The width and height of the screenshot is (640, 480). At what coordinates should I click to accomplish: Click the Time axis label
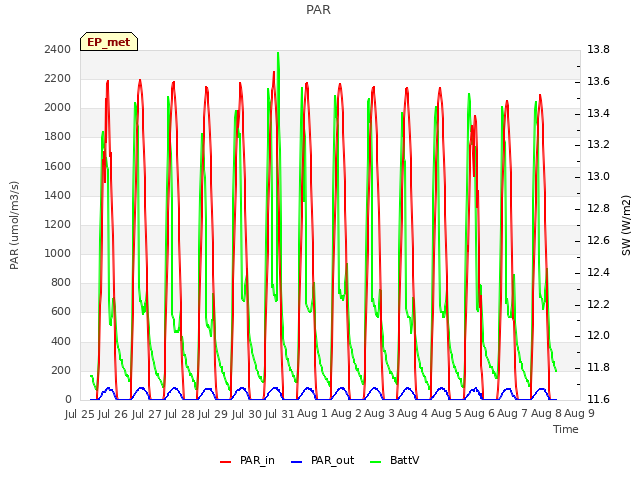tap(566, 429)
